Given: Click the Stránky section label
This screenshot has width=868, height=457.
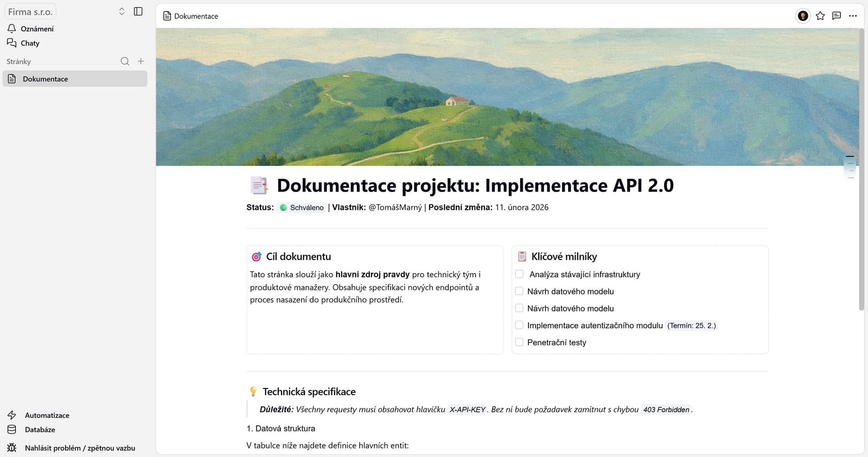Looking at the screenshot, I should 18,61.
